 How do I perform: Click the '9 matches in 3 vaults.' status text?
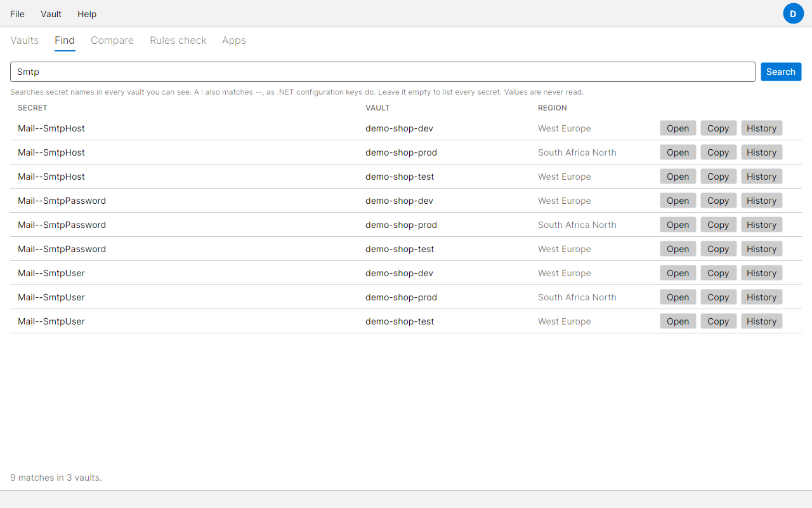click(56, 478)
